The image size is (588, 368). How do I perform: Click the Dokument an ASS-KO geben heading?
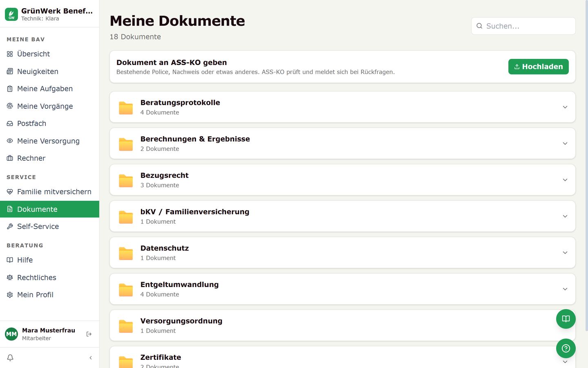171,63
